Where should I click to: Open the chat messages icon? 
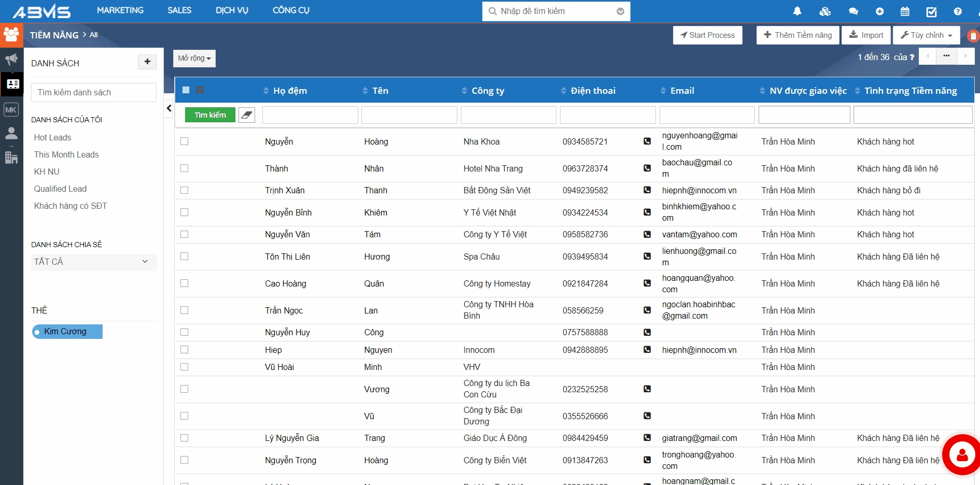pos(853,11)
